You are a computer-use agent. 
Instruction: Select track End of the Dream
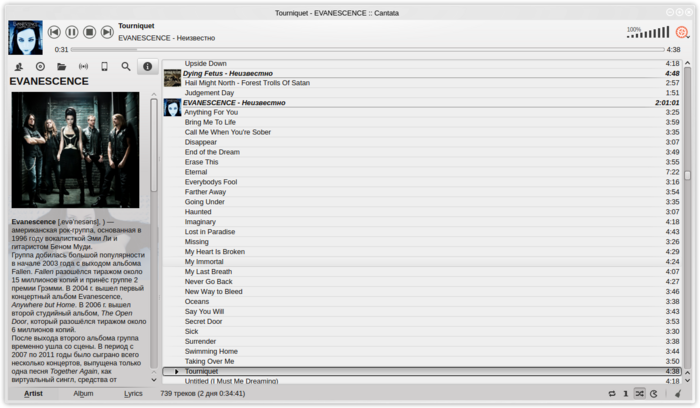pyautogui.click(x=422, y=152)
